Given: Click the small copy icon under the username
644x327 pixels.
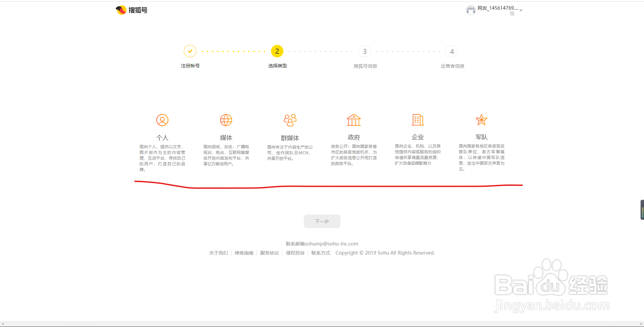Looking at the screenshot, I should click(512, 13).
